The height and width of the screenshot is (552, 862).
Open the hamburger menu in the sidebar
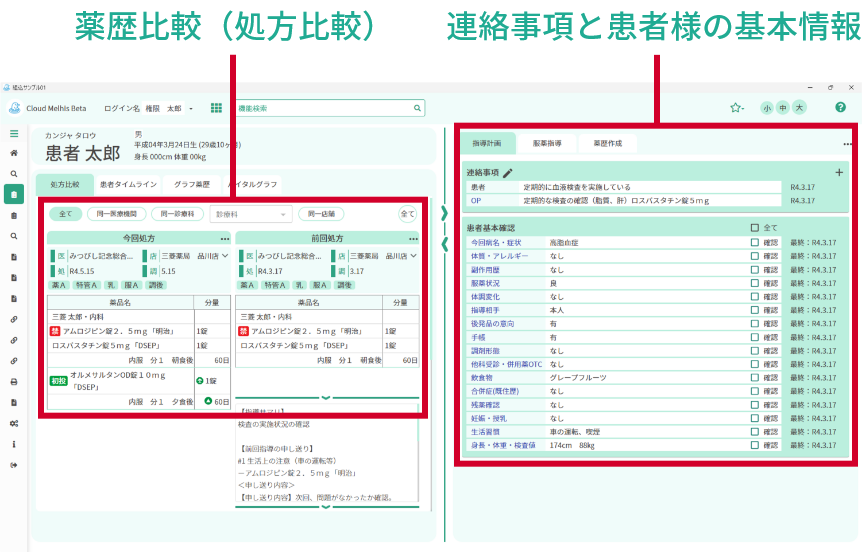click(14, 133)
